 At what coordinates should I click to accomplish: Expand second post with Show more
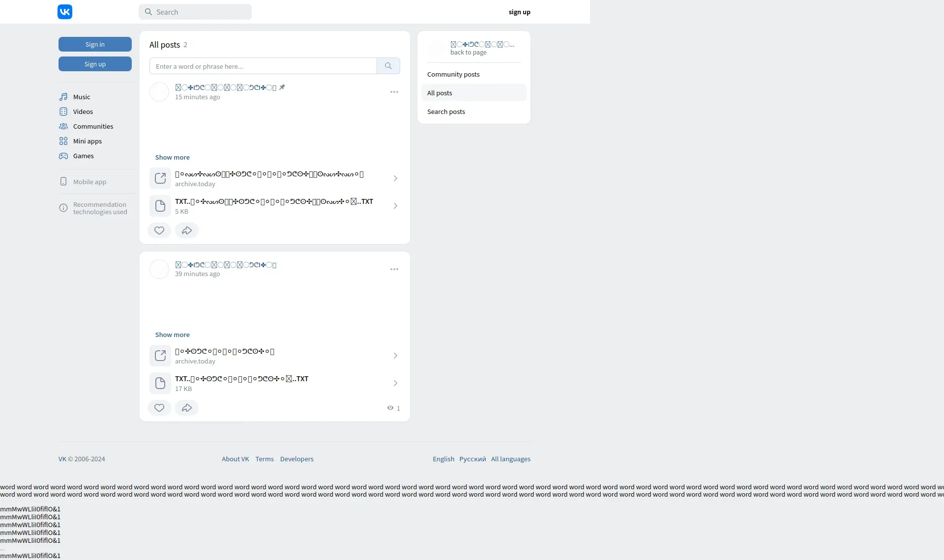[172, 335]
